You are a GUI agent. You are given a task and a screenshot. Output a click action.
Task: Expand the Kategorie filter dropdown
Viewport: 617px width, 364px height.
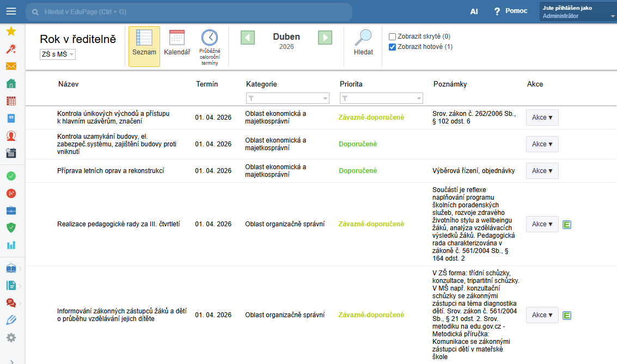(x=288, y=98)
